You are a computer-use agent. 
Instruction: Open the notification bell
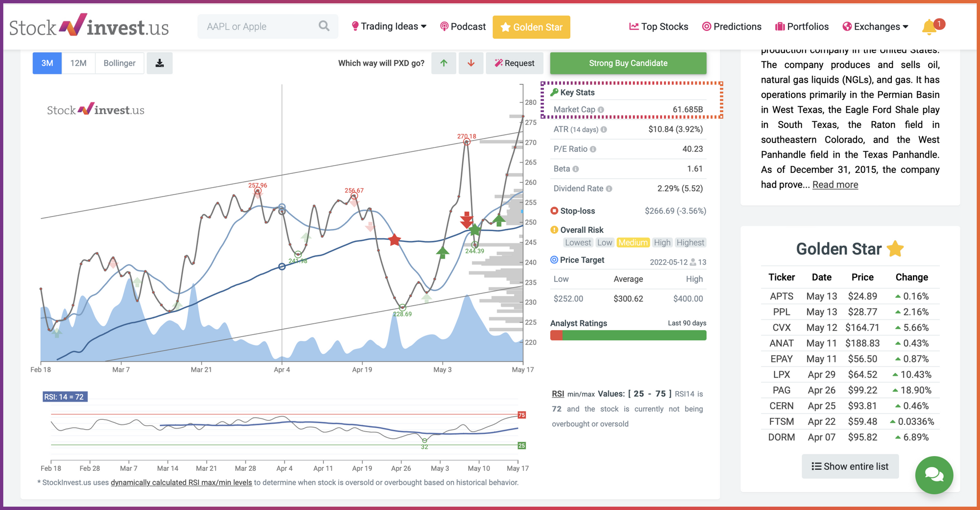pos(929,27)
